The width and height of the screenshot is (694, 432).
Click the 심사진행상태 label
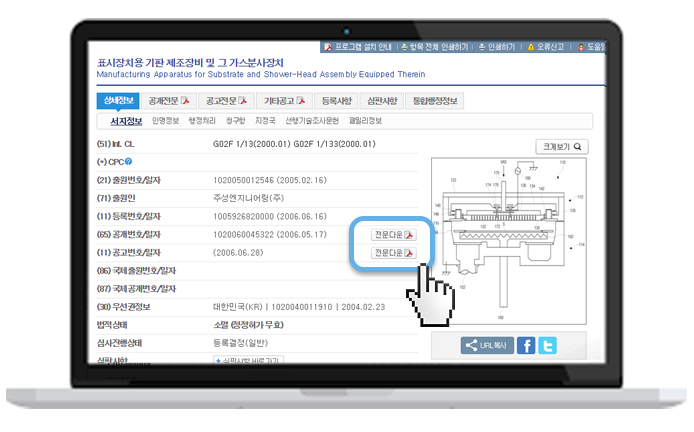[x=120, y=343]
